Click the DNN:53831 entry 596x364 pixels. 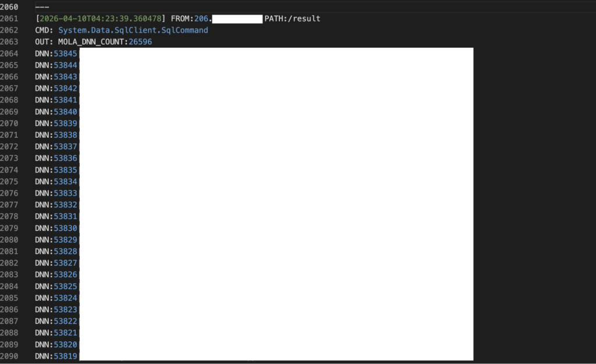[x=56, y=216]
